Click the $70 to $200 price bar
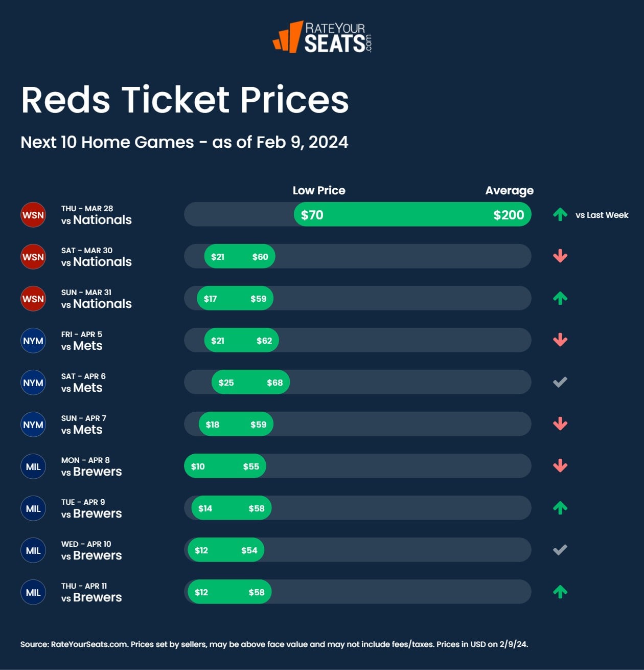 412,215
